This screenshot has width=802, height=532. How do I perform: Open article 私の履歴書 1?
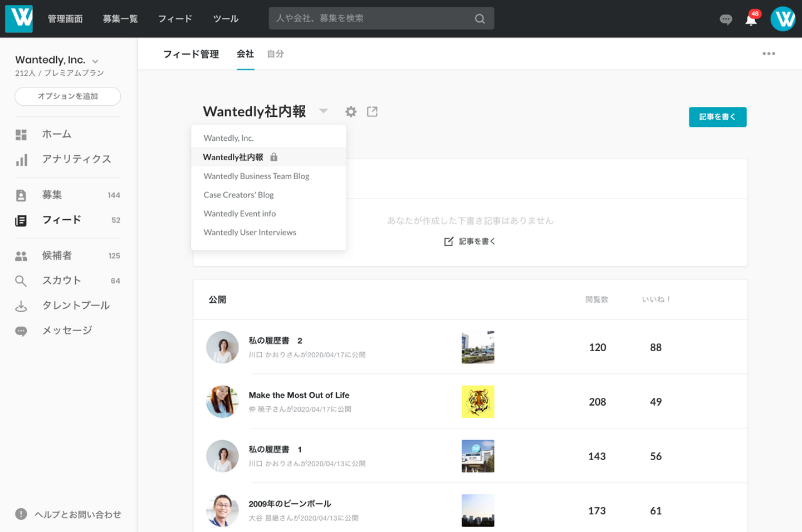coord(275,450)
